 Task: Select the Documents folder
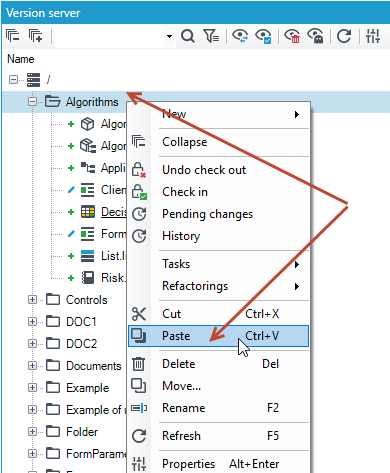click(x=93, y=366)
